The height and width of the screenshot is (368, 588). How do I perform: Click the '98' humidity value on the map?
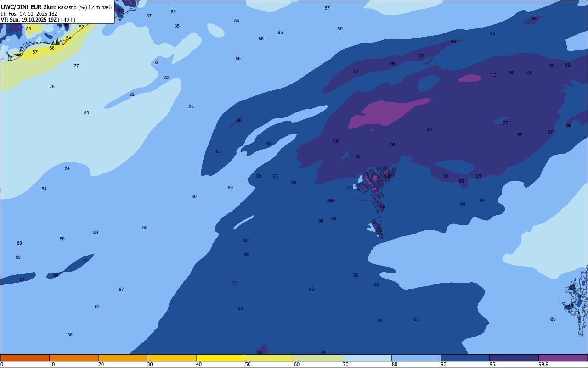pyautogui.click(x=393, y=145)
